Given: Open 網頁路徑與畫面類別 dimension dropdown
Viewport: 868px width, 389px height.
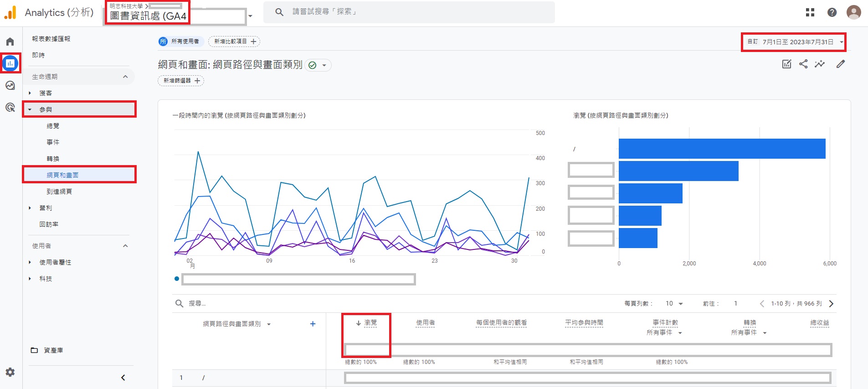Looking at the screenshot, I should [x=237, y=324].
